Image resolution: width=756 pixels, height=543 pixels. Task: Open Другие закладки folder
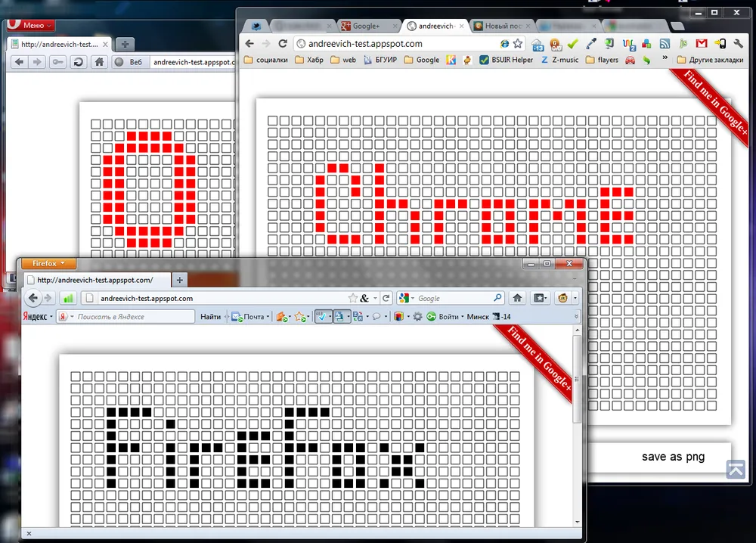tap(710, 60)
